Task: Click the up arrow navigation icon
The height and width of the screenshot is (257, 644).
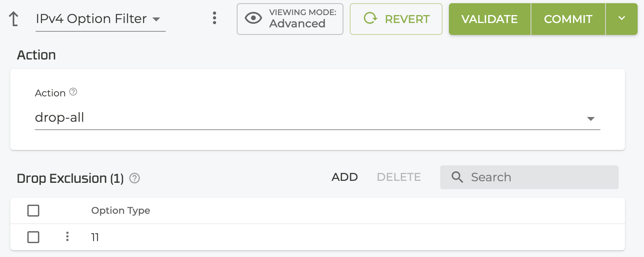Action: [14, 19]
